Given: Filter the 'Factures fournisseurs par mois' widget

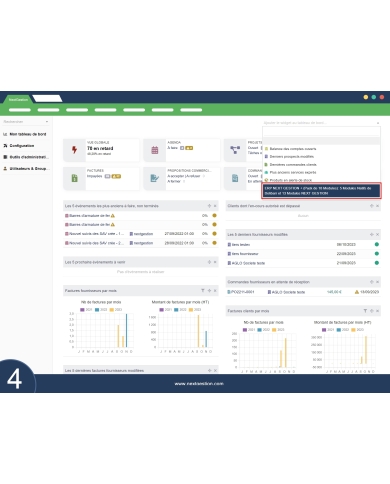Looking at the screenshot, I should click(x=203, y=291).
